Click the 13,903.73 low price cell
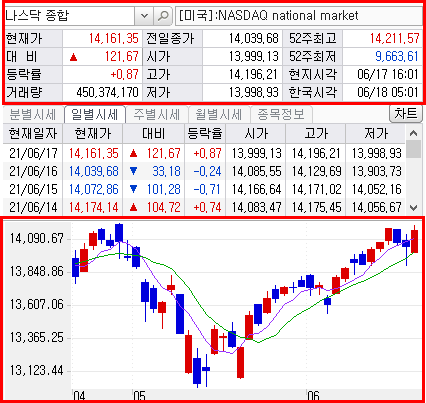This screenshot has height=403, width=426. (x=377, y=171)
